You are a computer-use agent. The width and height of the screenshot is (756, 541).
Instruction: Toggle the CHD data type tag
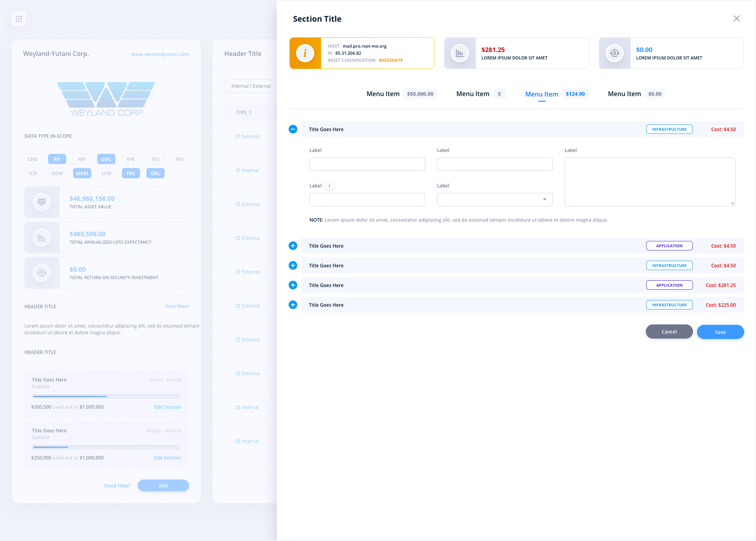pos(33,159)
